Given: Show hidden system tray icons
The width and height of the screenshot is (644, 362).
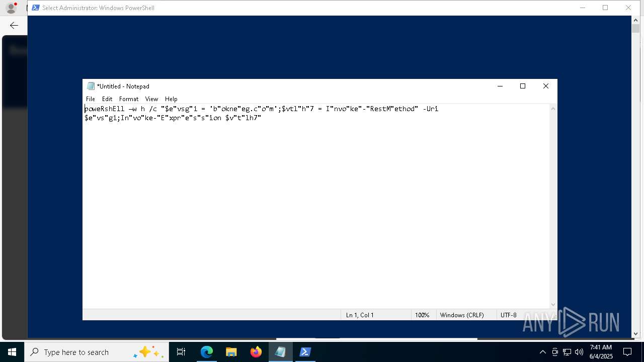Looking at the screenshot, I should (x=542, y=352).
